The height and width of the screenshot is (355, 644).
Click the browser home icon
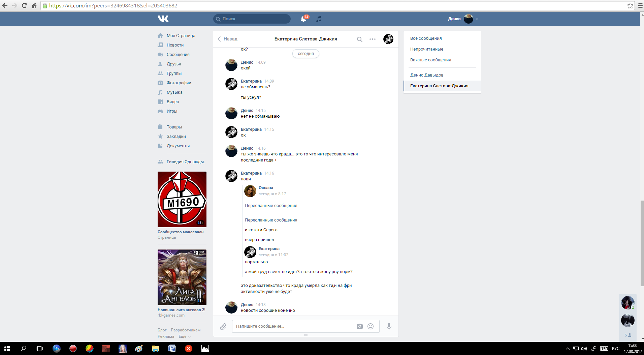[x=34, y=5]
